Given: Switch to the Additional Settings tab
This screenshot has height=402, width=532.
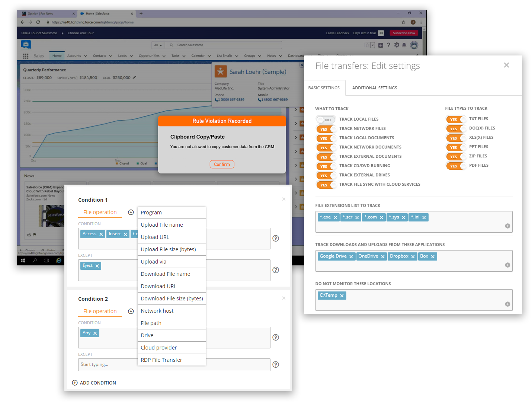Looking at the screenshot, I should (x=374, y=87).
